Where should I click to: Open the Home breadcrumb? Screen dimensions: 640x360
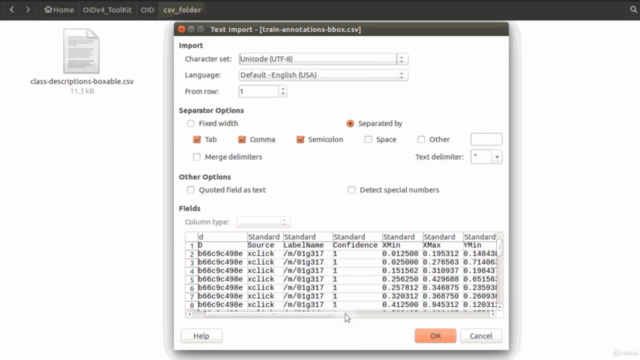click(59, 10)
